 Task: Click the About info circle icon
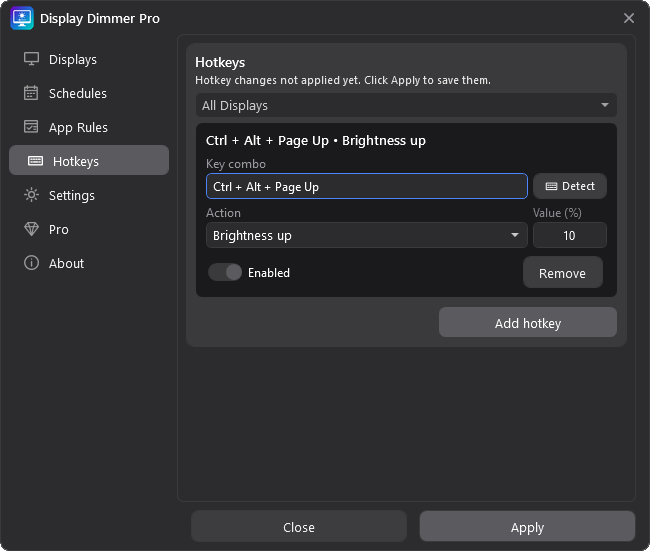tap(32, 263)
